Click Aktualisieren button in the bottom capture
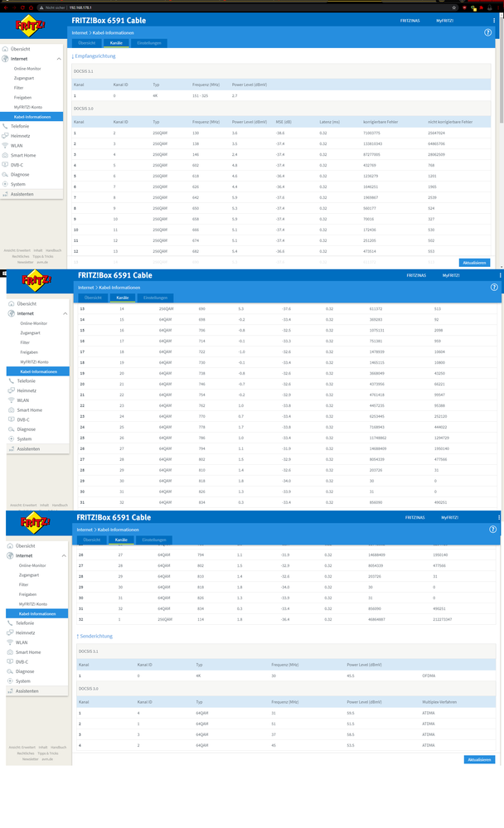Image resolution: width=504 pixels, height=828 pixels. (480, 759)
